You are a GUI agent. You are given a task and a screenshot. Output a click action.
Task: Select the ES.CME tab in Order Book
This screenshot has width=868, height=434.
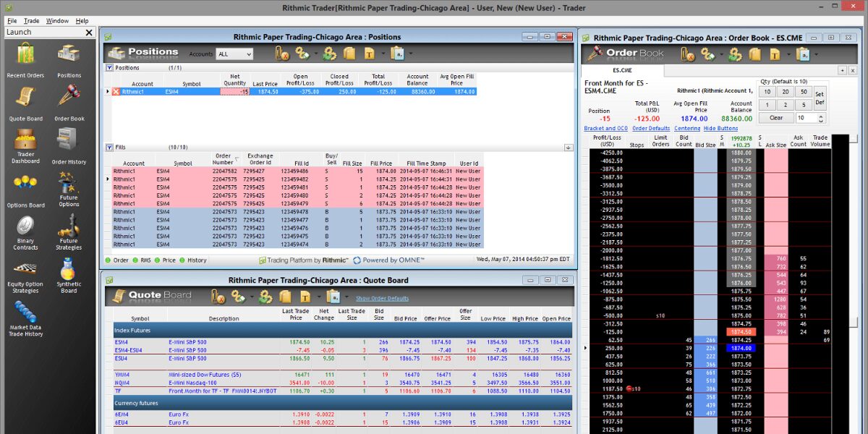[623, 70]
